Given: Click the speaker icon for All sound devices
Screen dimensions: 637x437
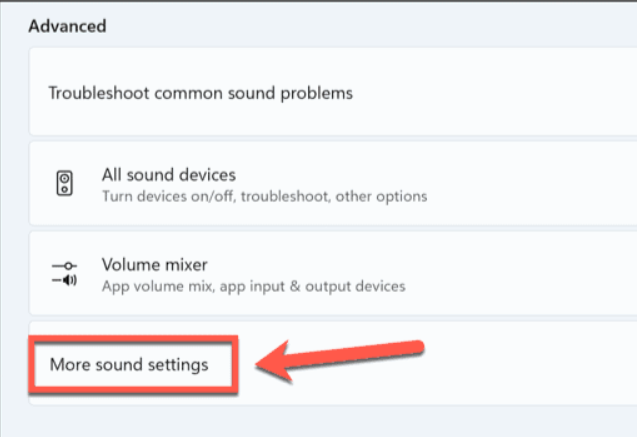Looking at the screenshot, I should click(x=64, y=185).
